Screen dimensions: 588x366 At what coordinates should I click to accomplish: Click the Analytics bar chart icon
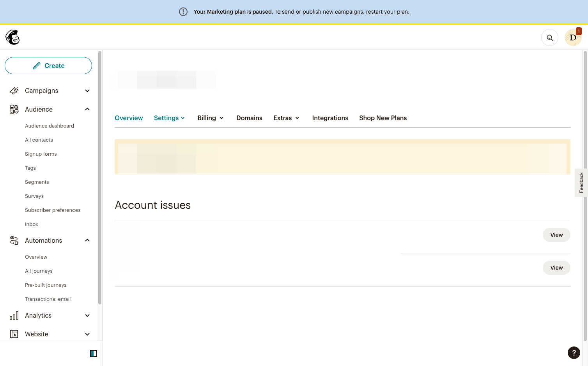pos(14,315)
